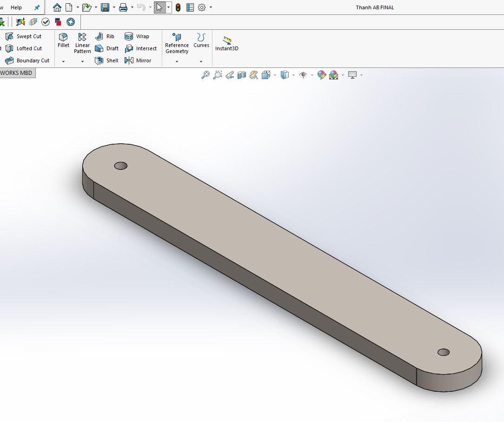504x422 pixels.
Task: Open View Orientation cube
Action: click(266, 75)
